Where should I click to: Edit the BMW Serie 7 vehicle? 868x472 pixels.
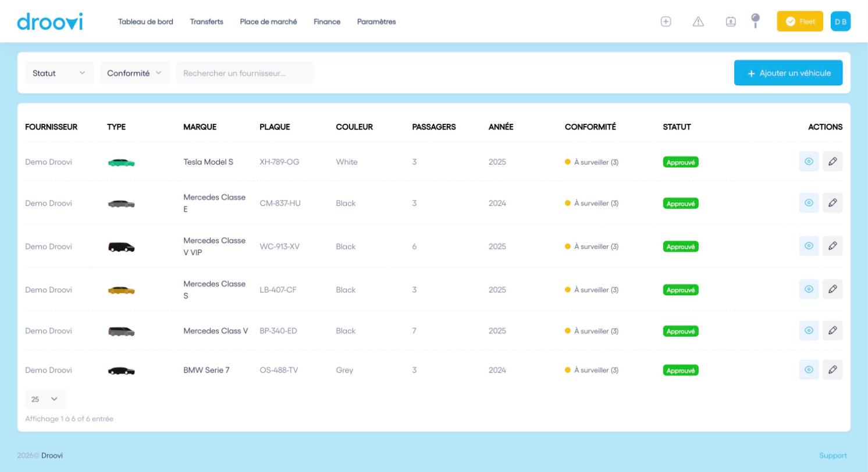point(833,370)
